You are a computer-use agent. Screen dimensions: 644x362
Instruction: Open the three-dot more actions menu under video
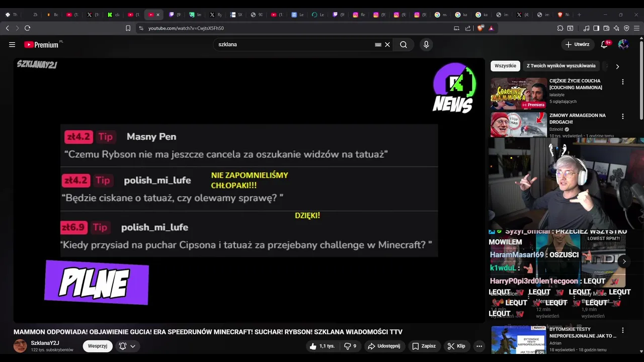click(479, 346)
